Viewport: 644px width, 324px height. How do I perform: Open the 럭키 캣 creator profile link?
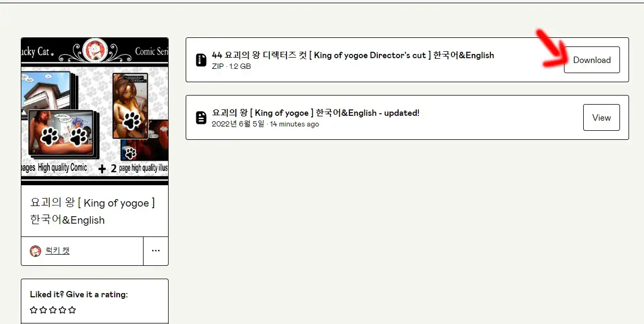click(57, 251)
